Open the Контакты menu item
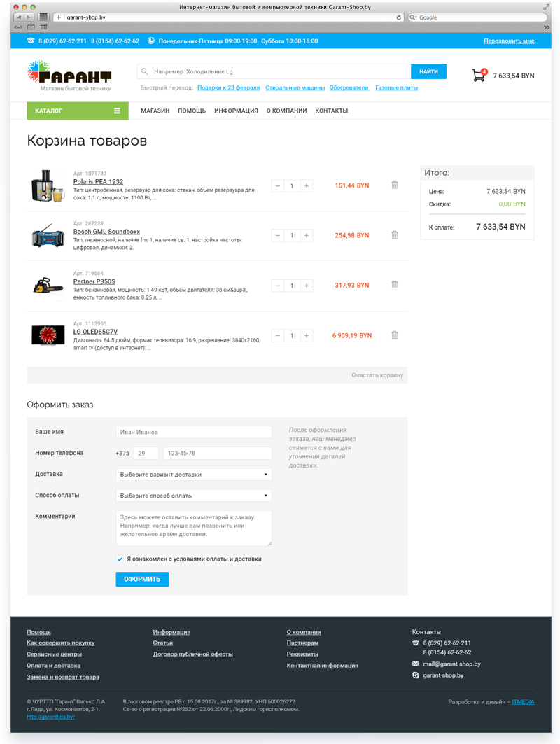560x744 pixels. [332, 111]
